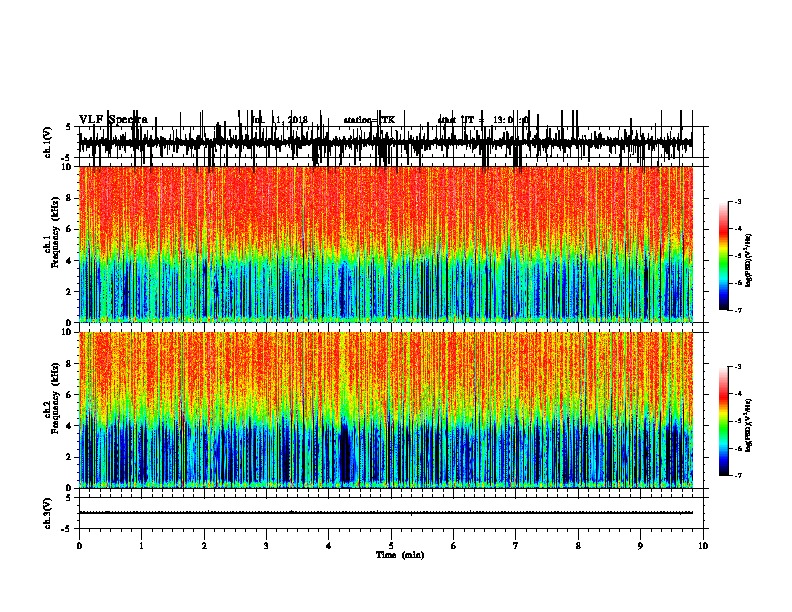Click the color scale bar beside ch.1 spectrogram
Image resolution: width=792 pixels, height=612 pixels.
(724, 256)
